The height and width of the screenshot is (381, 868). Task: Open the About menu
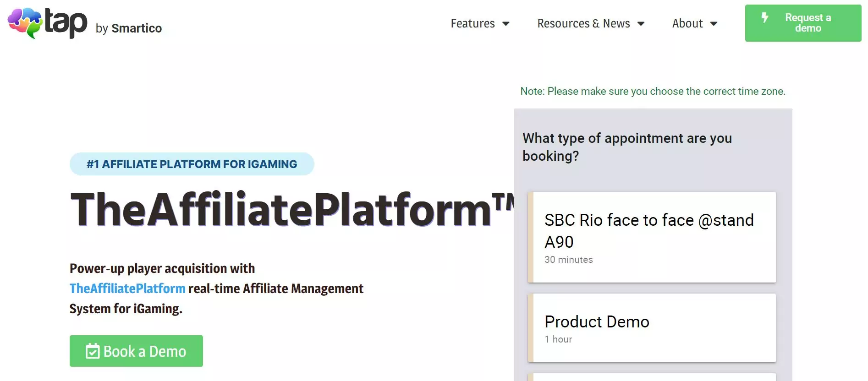click(x=687, y=23)
